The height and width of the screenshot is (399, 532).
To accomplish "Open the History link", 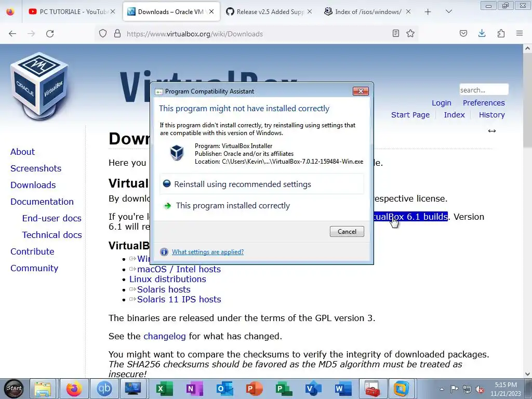I will pos(491,115).
